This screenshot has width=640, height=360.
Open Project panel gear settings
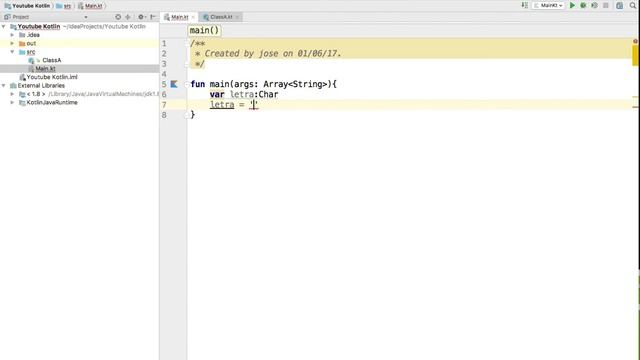[x=141, y=17]
